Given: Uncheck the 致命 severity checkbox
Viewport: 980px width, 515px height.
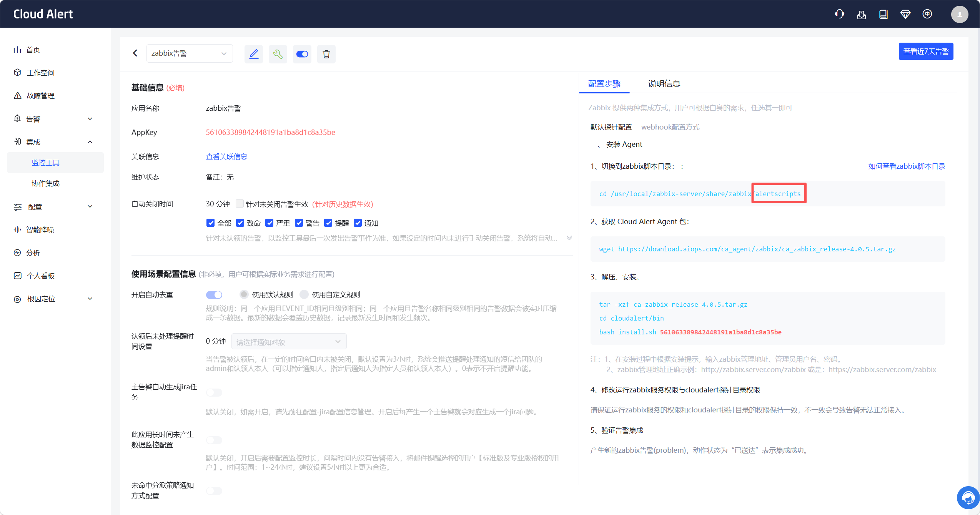Looking at the screenshot, I should click(x=240, y=223).
